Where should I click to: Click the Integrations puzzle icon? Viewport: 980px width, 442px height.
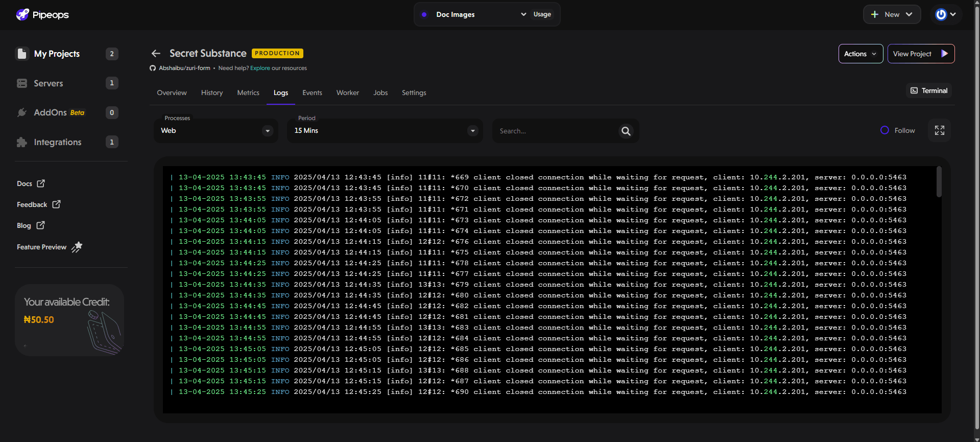point(22,142)
